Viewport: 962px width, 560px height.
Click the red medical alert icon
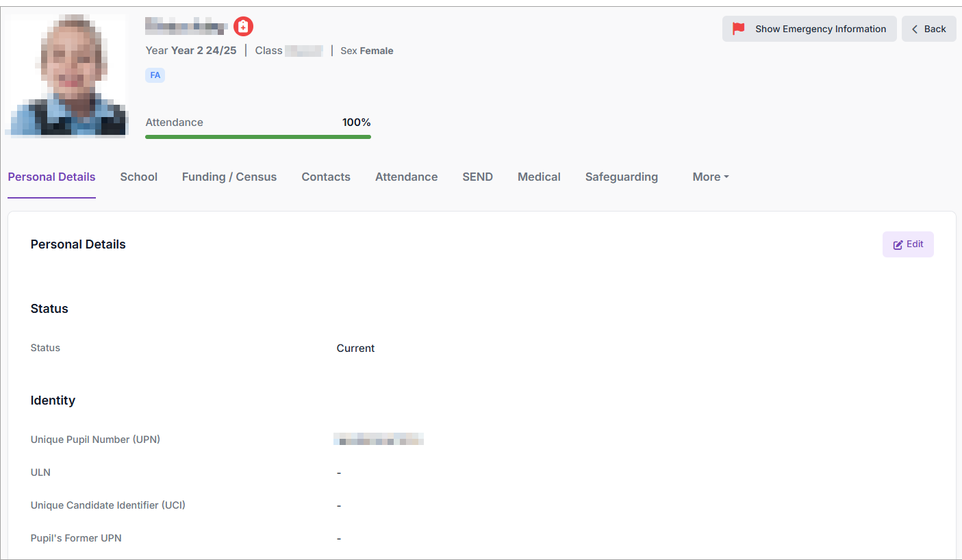243,27
